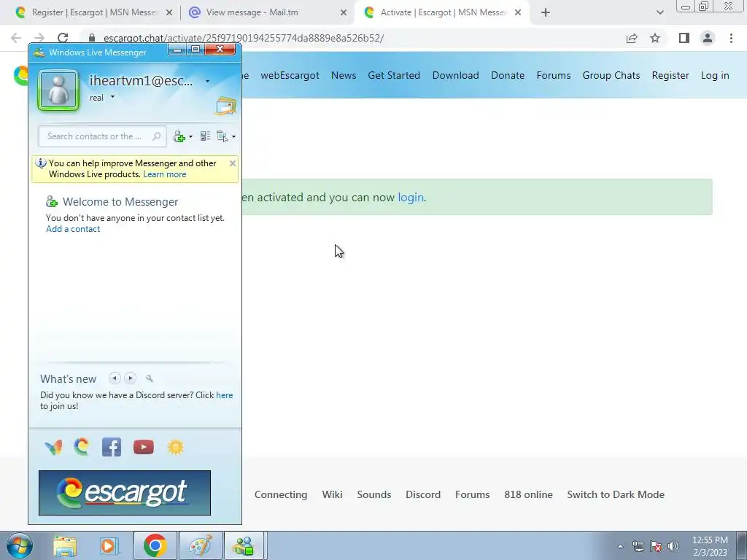Open Get Started page
The width and height of the screenshot is (747, 560).
click(394, 75)
